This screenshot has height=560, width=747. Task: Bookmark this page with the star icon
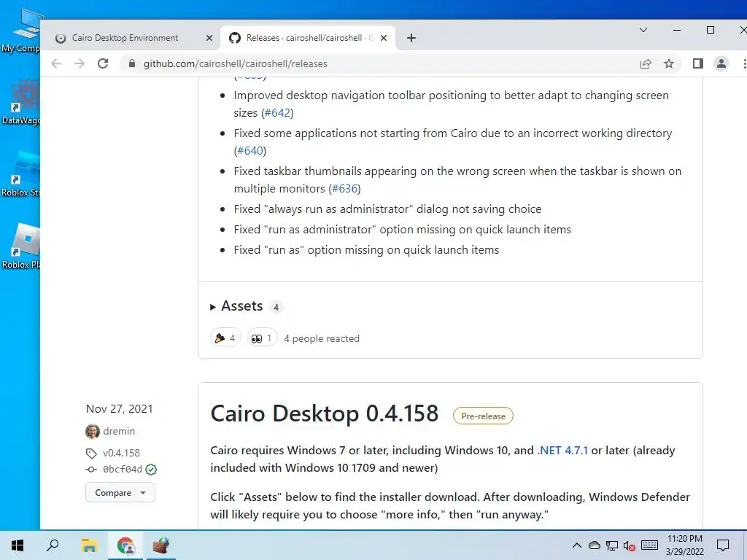[669, 63]
